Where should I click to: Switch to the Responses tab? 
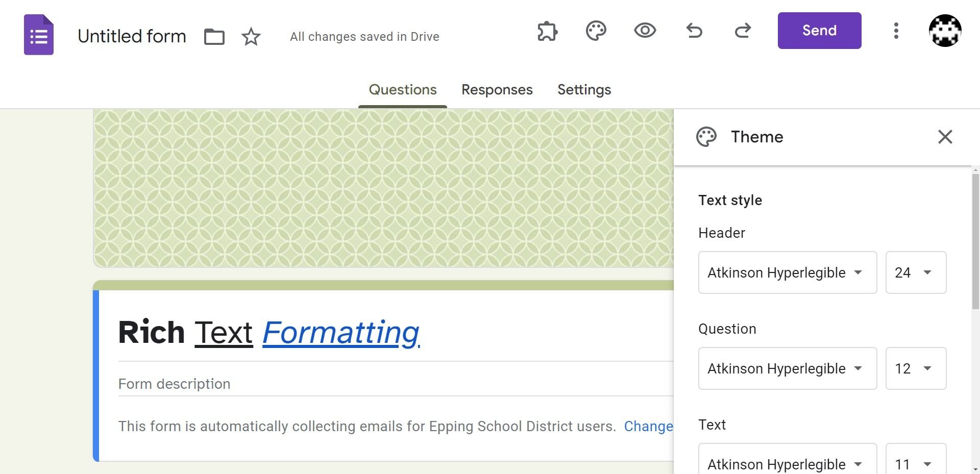[x=497, y=90]
